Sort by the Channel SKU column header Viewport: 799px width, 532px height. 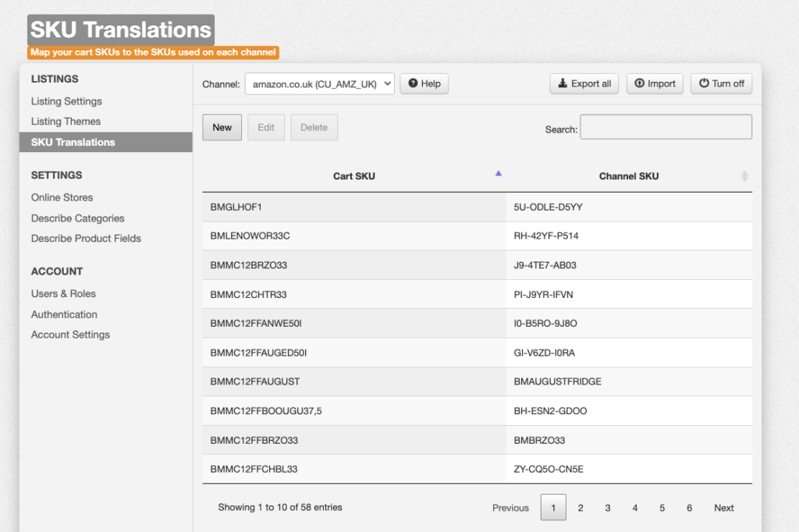(x=629, y=176)
